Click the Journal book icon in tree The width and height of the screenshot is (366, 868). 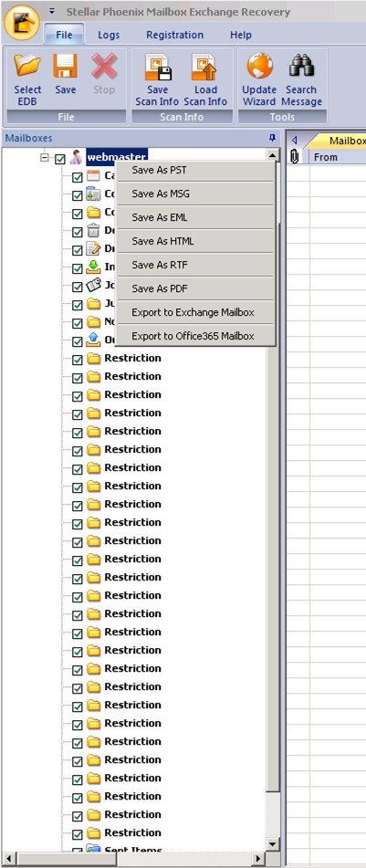click(94, 286)
